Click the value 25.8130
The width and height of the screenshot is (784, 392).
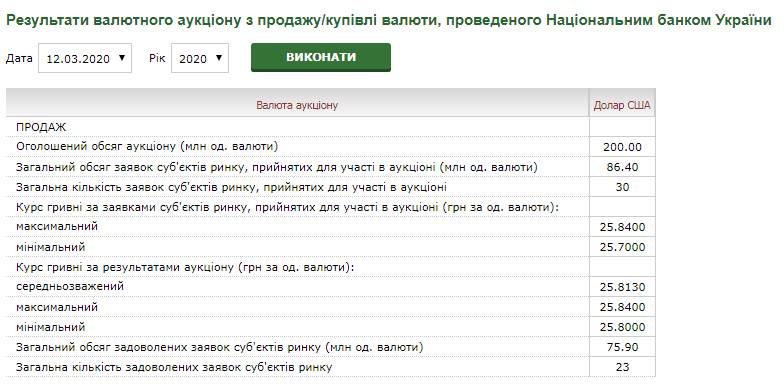pyautogui.click(x=622, y=288)
